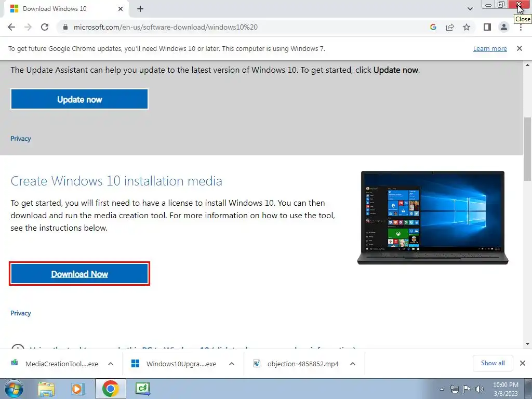Viewport: 532px width, 399px height.
Task: Expand options for Windows10Upgrade download
Action: 232,364
